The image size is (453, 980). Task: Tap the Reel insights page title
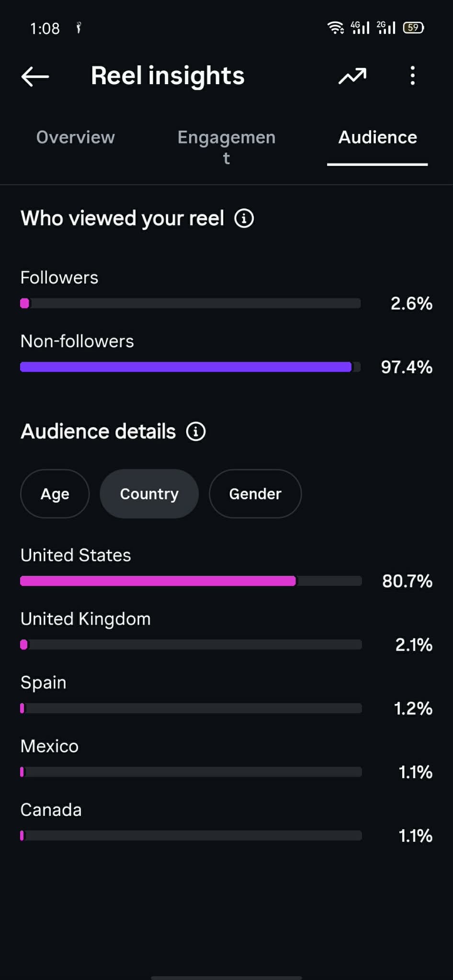point(168,76)
